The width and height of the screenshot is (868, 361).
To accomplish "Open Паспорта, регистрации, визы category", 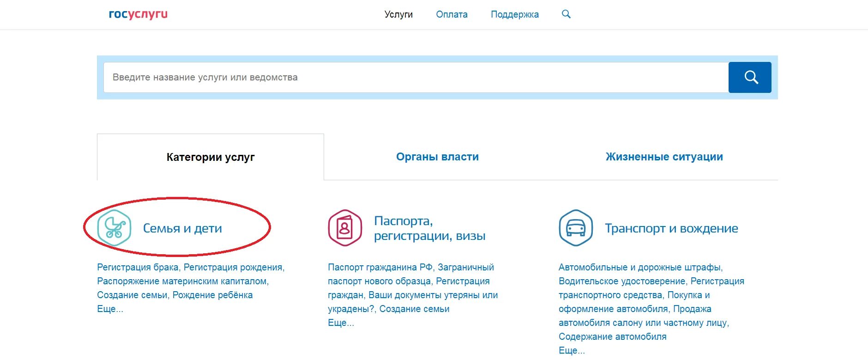I will 429,228.
